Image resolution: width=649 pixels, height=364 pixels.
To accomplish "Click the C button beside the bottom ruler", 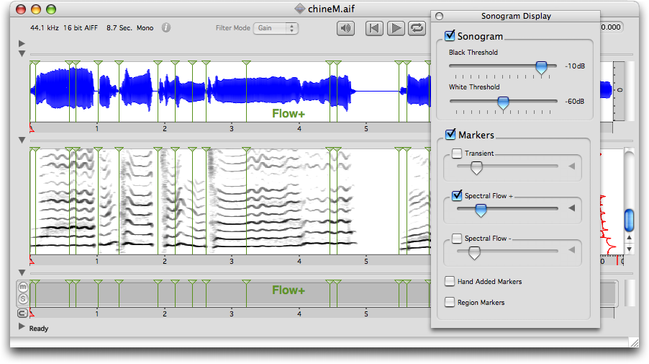I will coord(23,313).
